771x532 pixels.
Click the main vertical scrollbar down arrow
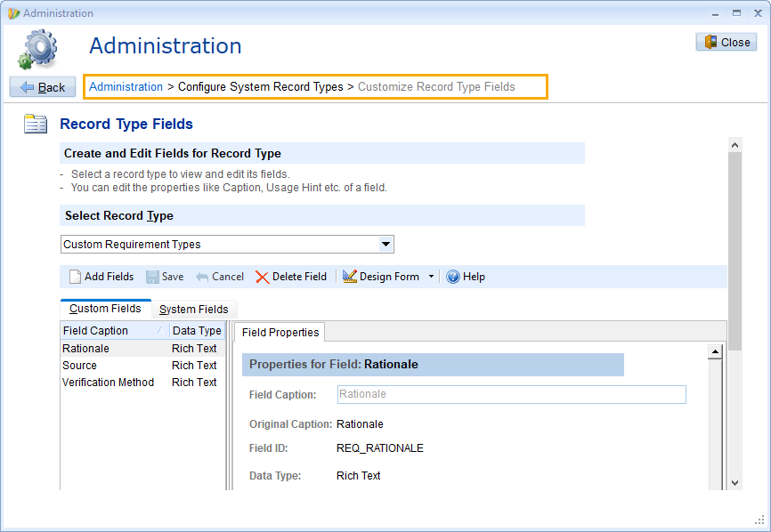point(735,483)
